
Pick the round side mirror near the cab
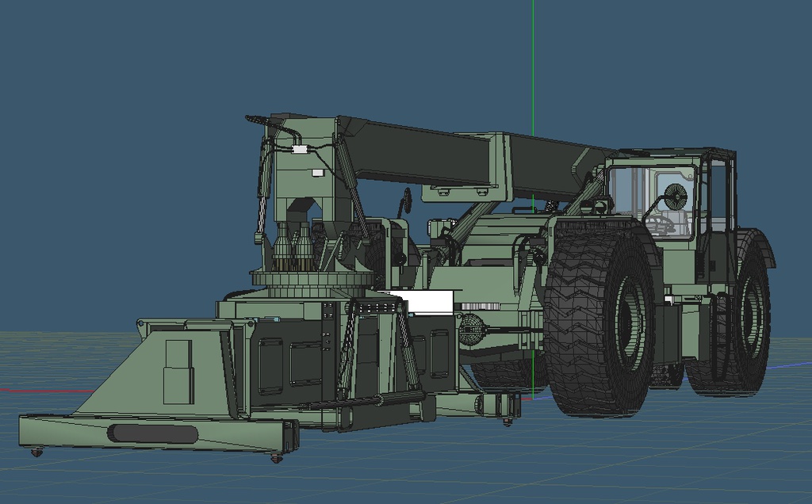676,197
